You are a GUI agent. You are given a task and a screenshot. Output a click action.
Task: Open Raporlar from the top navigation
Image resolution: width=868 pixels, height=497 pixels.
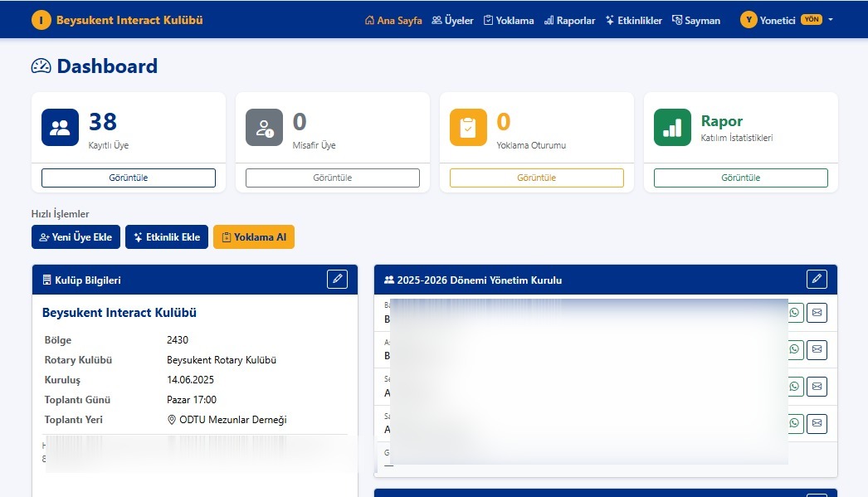point(569,20)
